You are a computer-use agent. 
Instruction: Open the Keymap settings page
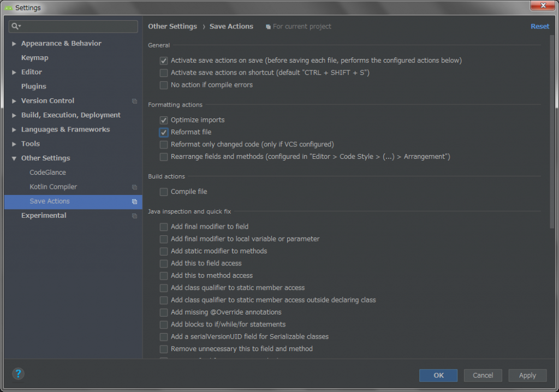[x=34, y=58]
